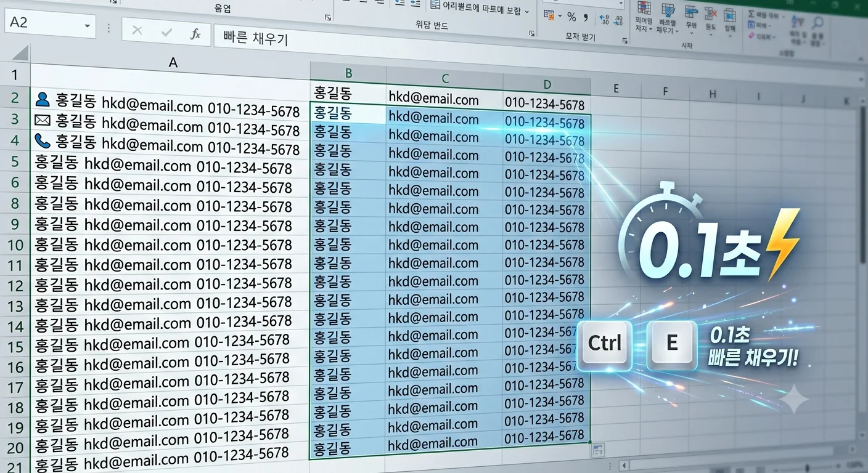Expand the Name Box dropdown arrow
This screenshot has width=868, height=473.
pyautogui.click(x=87, y=26)
